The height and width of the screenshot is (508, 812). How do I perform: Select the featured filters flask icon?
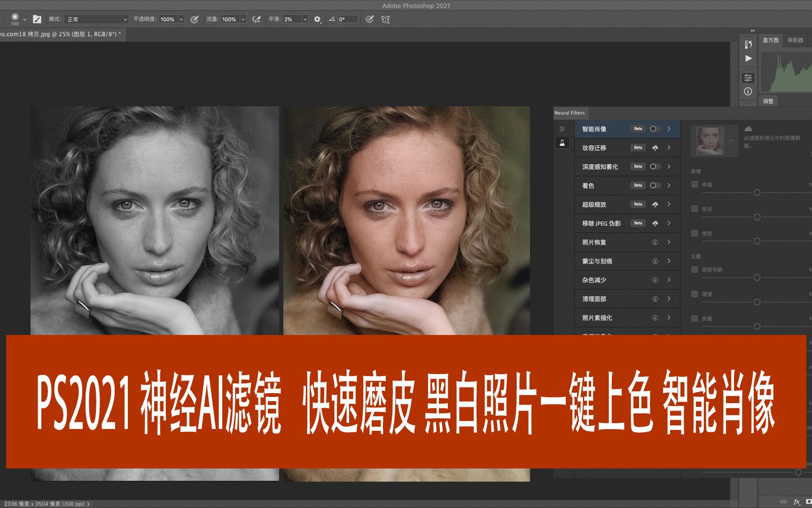562,143
